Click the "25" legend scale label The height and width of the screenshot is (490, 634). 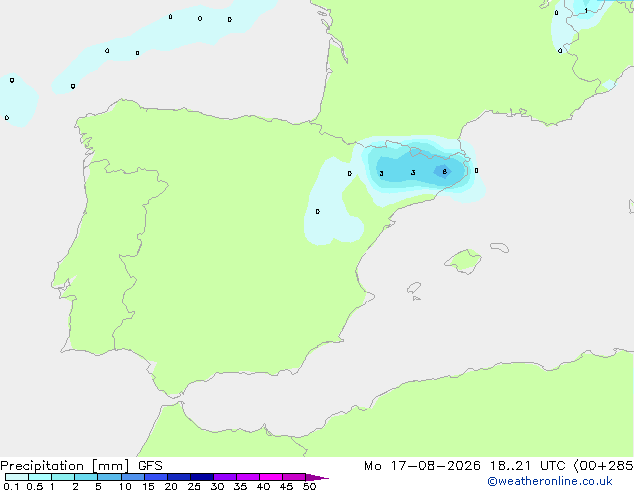[x=194, y=486]
